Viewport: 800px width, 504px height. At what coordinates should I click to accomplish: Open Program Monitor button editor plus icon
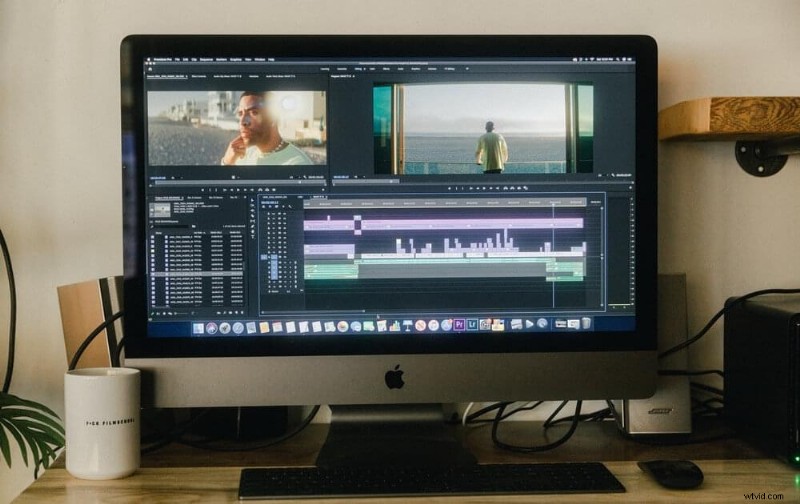point(631,188)
